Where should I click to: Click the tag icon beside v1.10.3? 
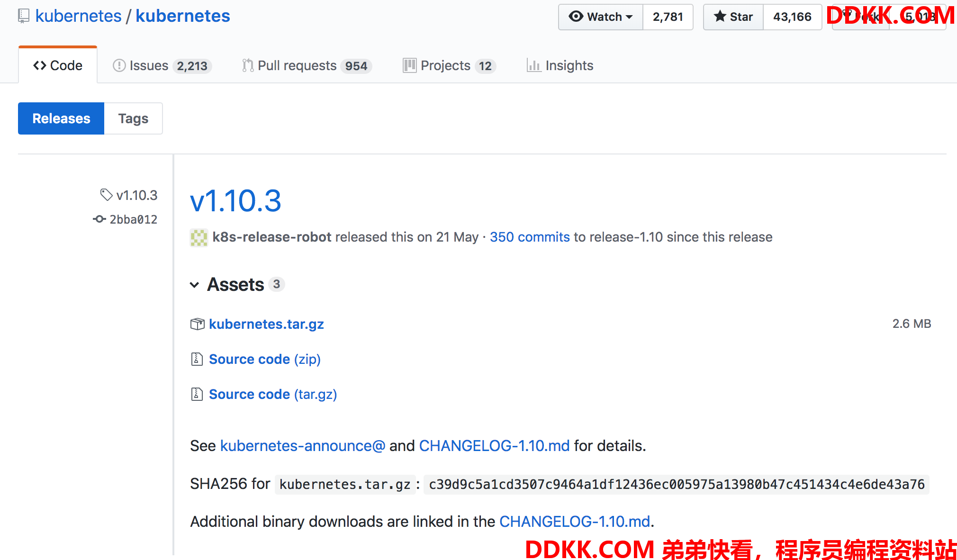coord(106,195)
